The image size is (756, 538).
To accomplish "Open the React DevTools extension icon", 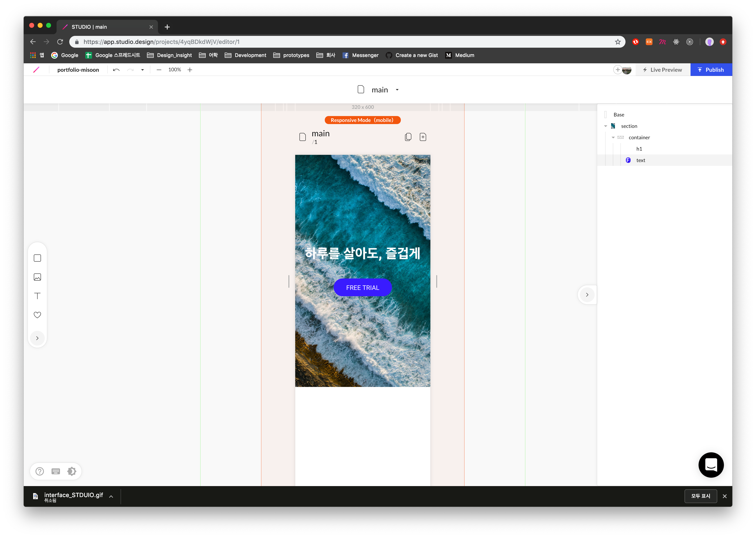I will (x=676, y=42).
